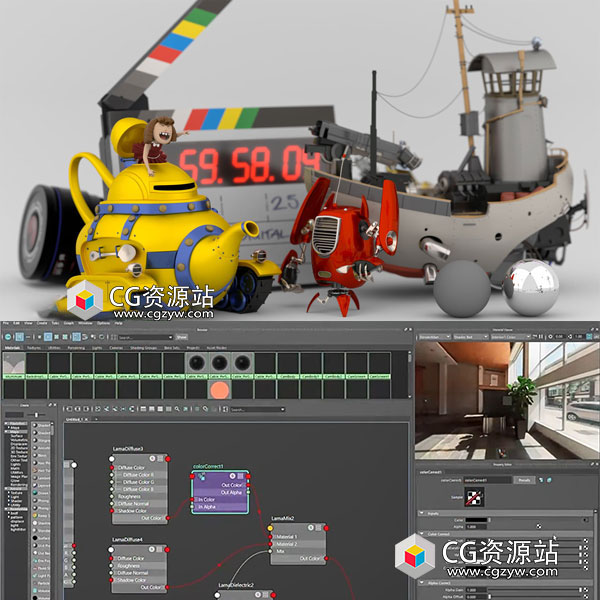Click the colorCorrect1 node swatch icon

tap(201, 476)
